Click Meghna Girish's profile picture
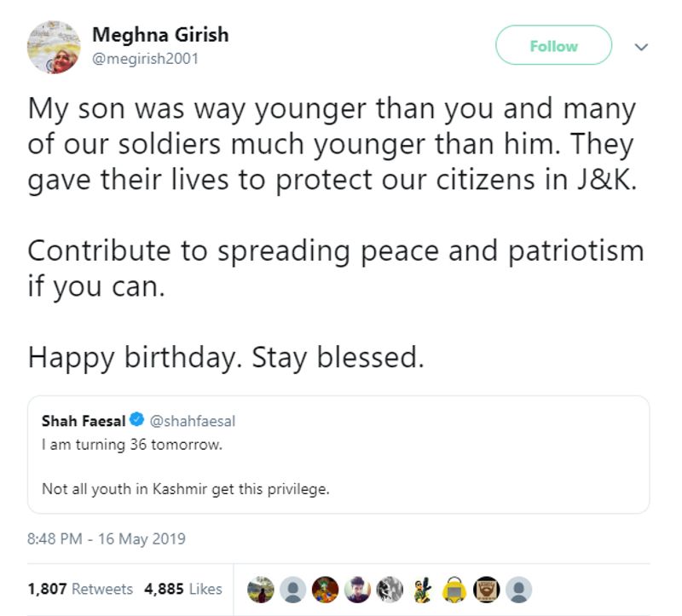Viewport: 682px width, 616px height. 55,46
